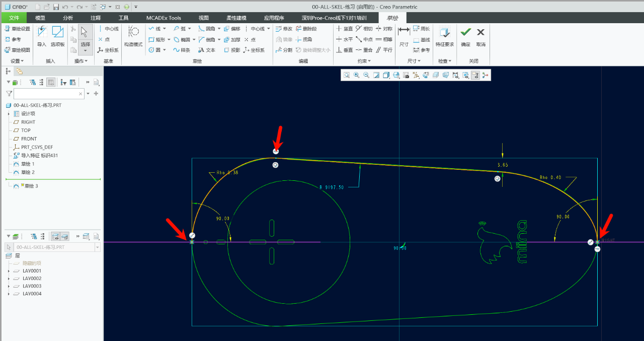This screenshot has width=644, height=341.
Task: Switch to the 分析 ribbon tab
Action: [68, 18]
